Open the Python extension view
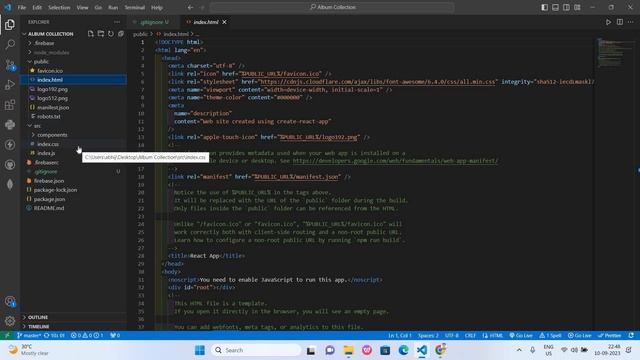 tap(10, 124)
